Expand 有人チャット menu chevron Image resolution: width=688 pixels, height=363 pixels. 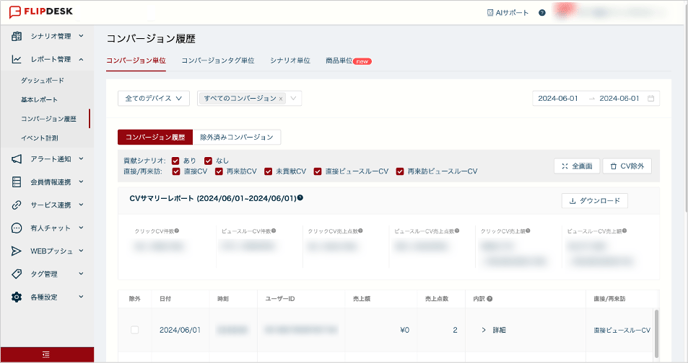coord(81,228)
